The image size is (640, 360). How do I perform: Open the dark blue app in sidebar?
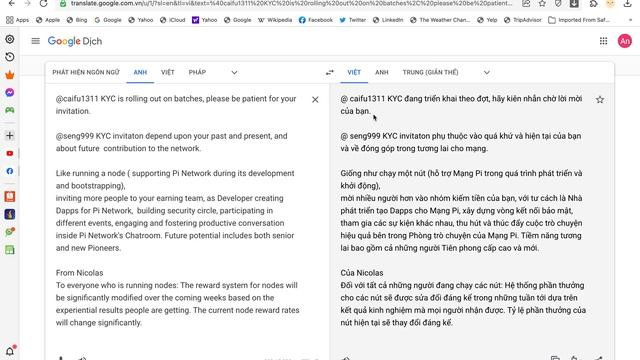[x=10, y=214]
